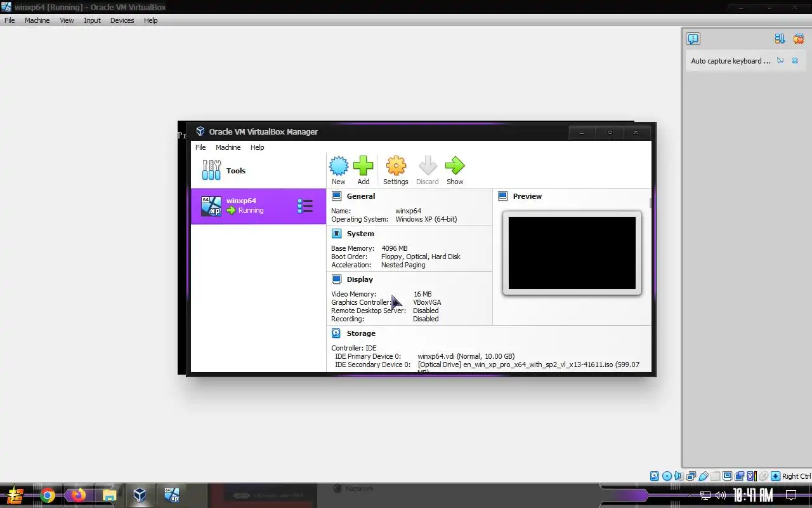Click the Floppy, Optical, Hard Disk boot order value
The image size is (812, 508).
coord(421,257)
